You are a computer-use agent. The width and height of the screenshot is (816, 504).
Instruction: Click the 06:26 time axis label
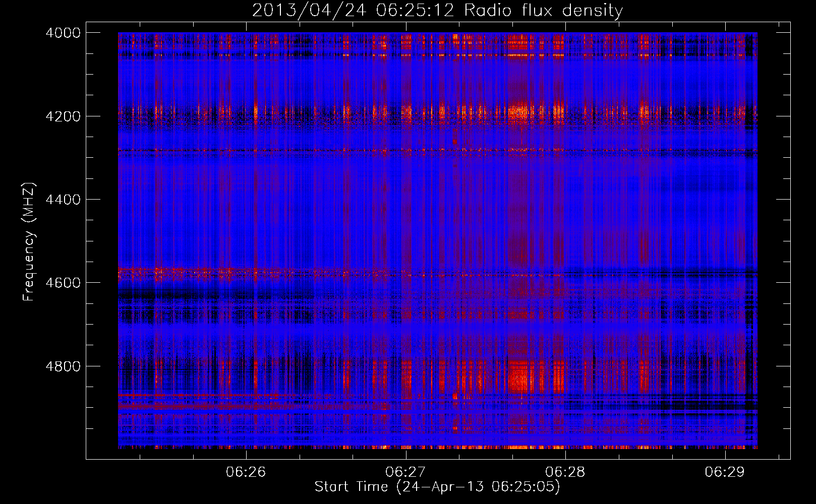click(x=246, y=472)
